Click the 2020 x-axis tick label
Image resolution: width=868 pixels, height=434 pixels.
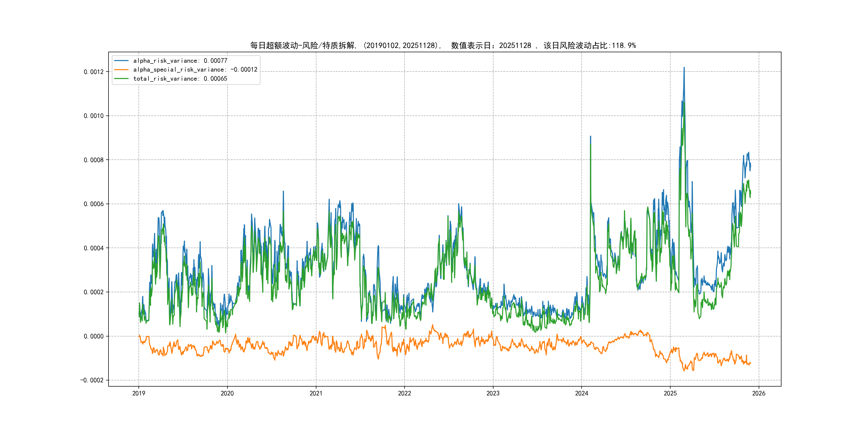click(227, 393)
